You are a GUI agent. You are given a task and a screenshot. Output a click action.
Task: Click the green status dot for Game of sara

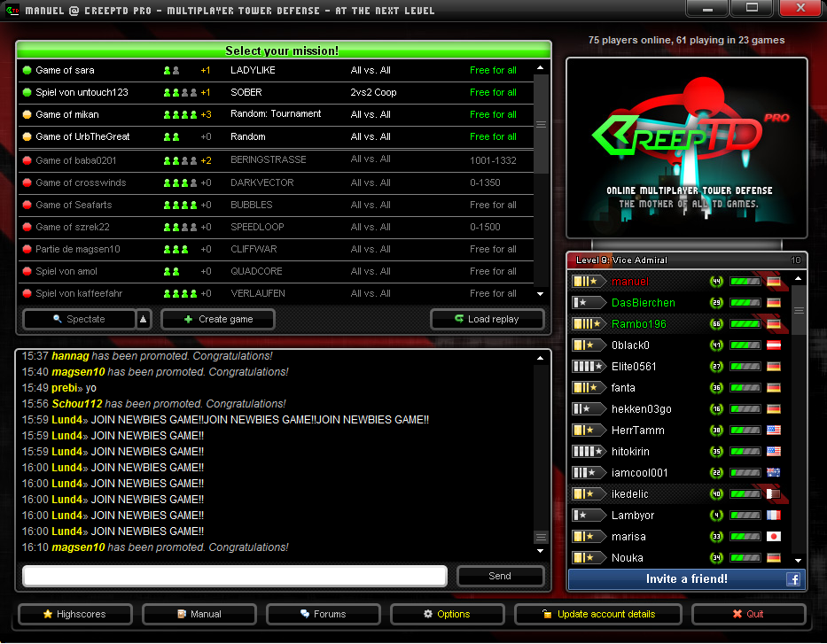27,70
